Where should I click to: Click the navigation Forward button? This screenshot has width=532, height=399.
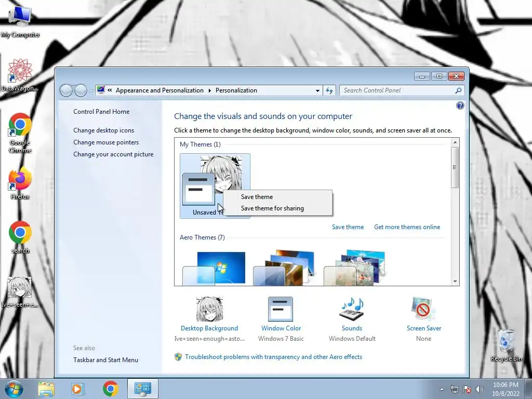coord(81,90)
